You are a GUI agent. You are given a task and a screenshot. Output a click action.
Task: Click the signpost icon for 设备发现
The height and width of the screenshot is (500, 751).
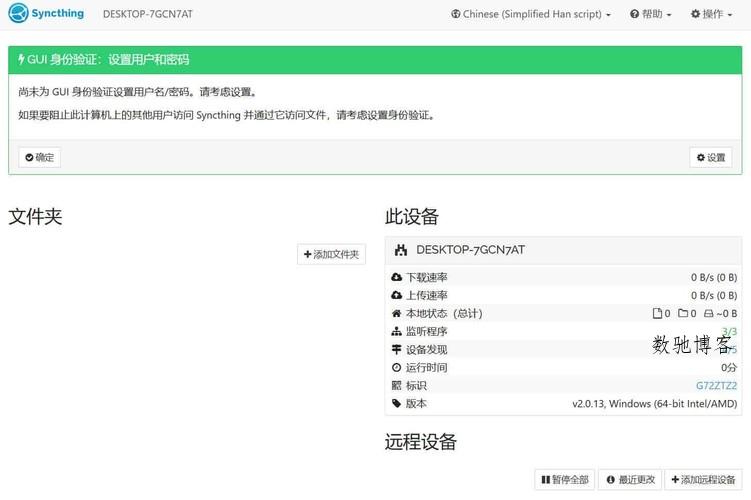397,350
